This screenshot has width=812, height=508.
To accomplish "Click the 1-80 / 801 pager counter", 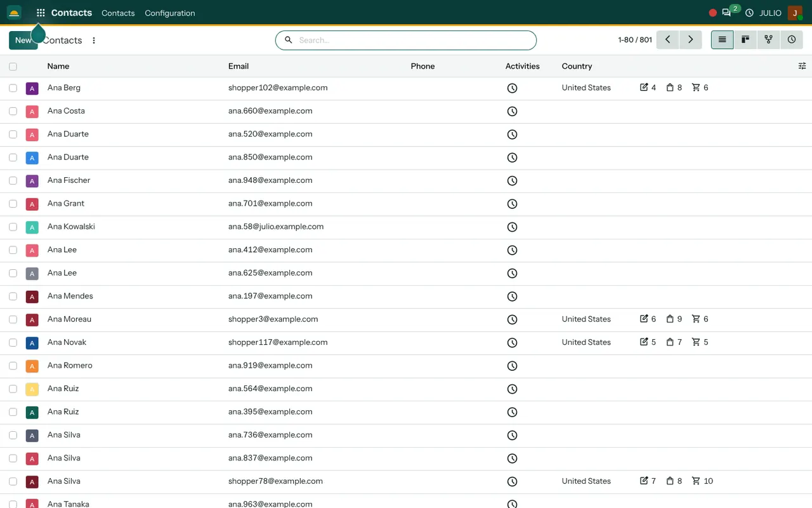I will tap(634, 39).
